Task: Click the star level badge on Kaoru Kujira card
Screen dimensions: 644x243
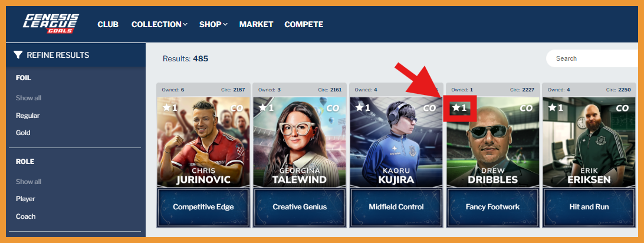Action: pos(363,107)
